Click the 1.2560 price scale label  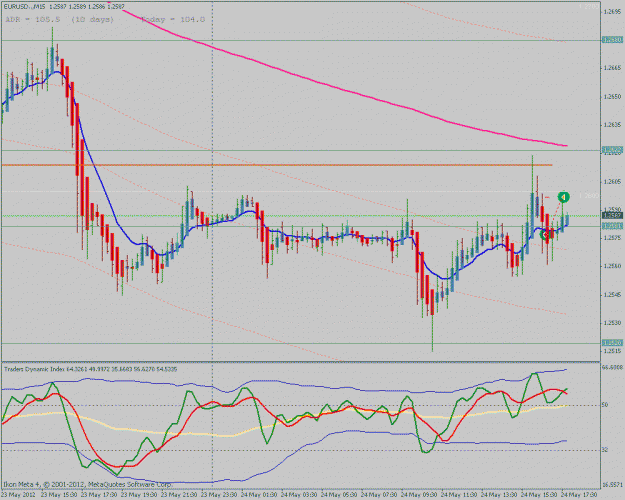612,266
